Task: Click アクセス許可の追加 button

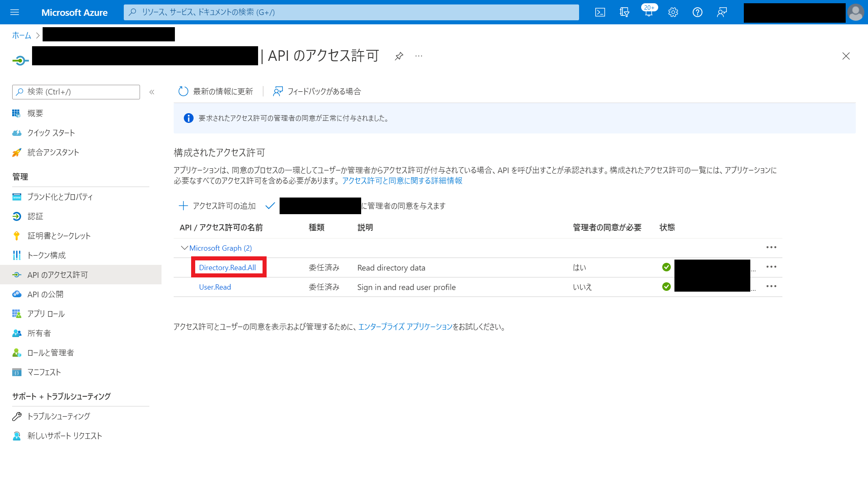Action: (x=217, y=206)
